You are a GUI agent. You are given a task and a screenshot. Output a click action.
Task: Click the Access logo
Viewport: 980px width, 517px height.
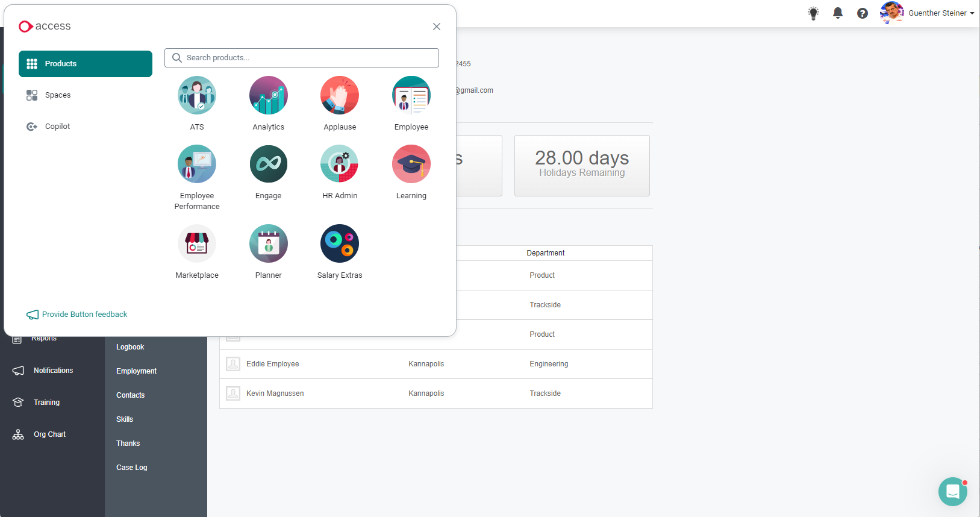45,26
